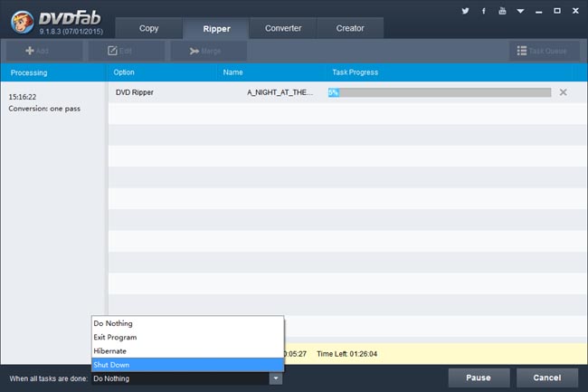Open the DVDFab Facebook link icon
The height and width of the screenshot is (392, 588).
(x=484, y=11)
